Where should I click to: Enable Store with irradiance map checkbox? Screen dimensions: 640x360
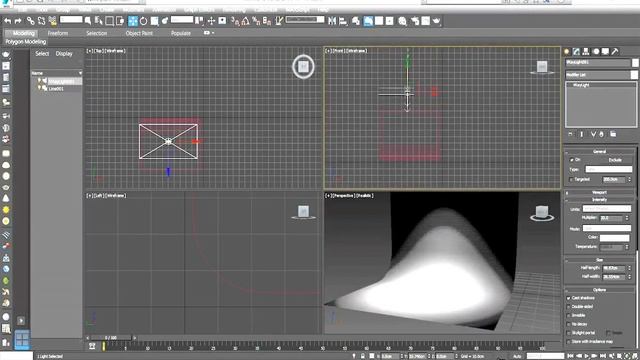pos(569,342)
